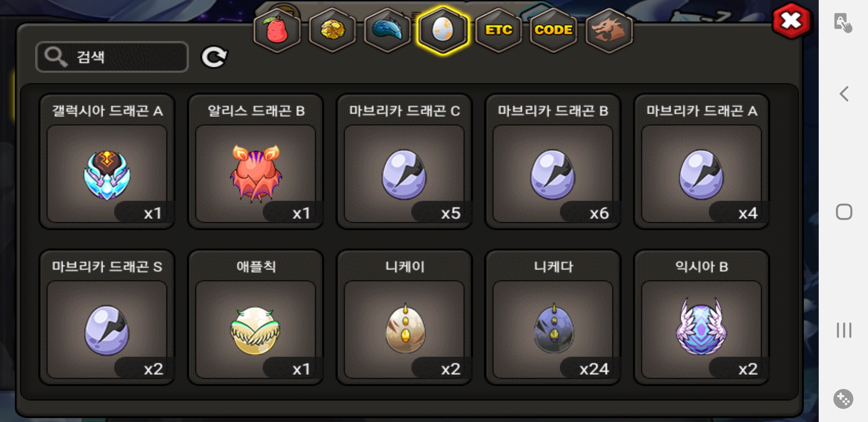Choose the 마브리카 드래곤 C egg
Viewport: 868px width, 422px height.
404,161
